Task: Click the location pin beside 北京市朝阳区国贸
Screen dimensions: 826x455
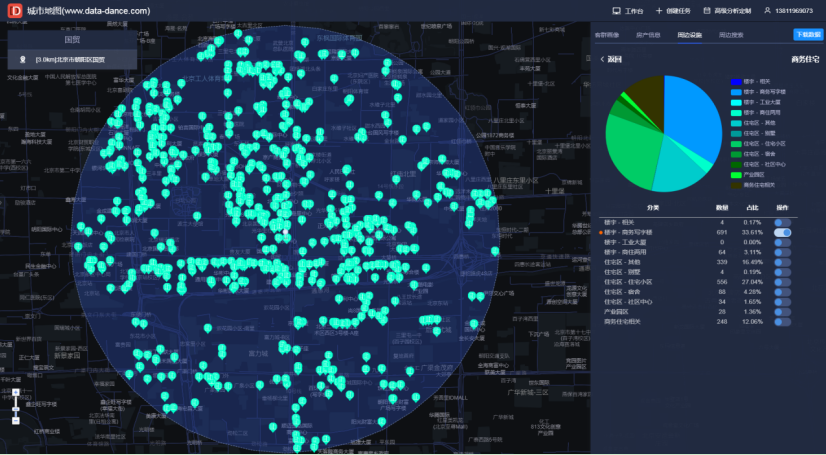Action: [x=23, y=60]
